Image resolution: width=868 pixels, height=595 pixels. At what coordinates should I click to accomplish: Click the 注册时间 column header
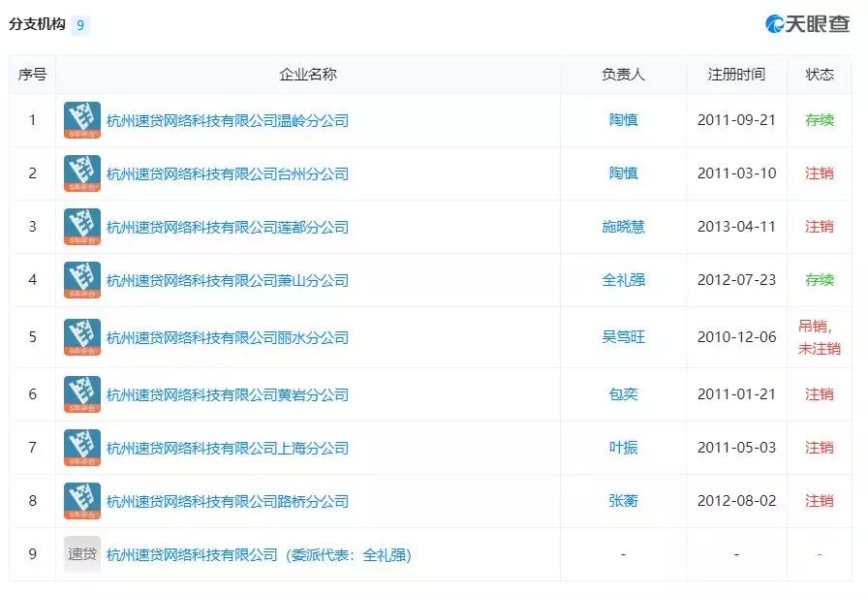pyautogui.click(x=736, y=75)
